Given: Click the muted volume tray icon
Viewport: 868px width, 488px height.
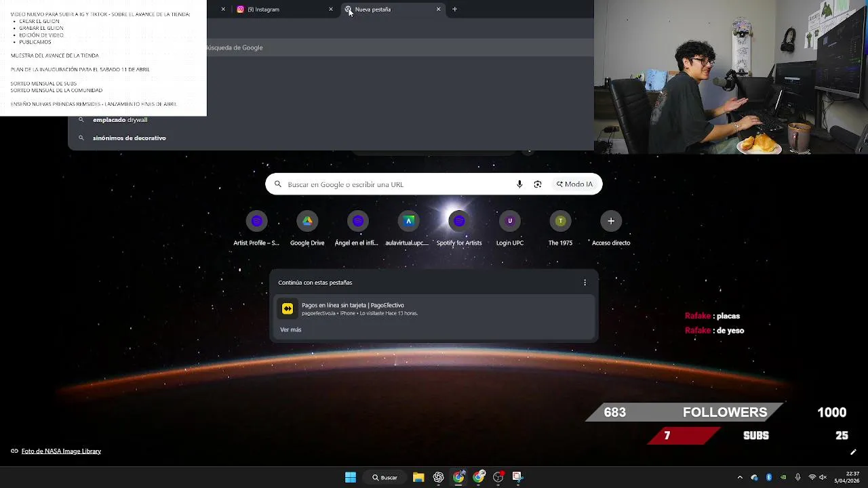Looking at the screenshot, I should click(x=823, y=477).
